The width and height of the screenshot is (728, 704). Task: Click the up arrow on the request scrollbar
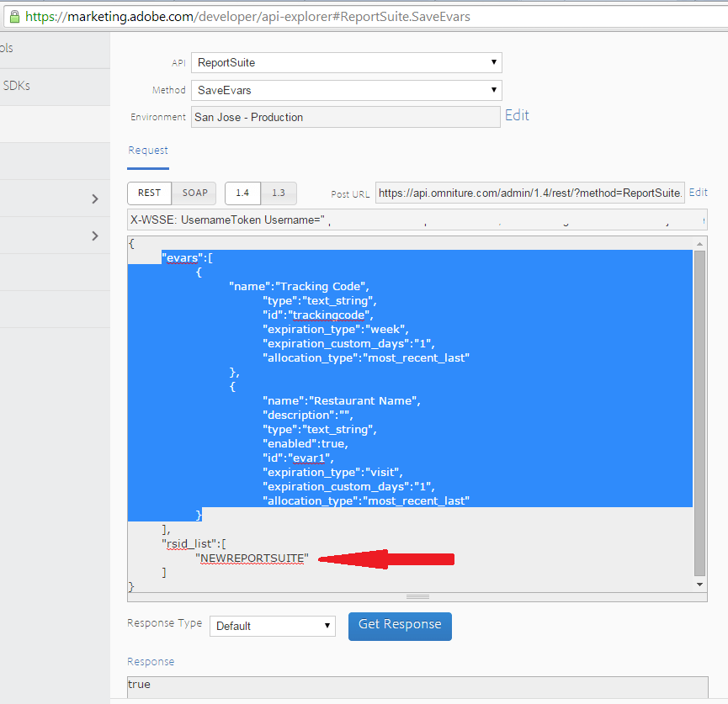pyautogui.click(x=699, y=244)
